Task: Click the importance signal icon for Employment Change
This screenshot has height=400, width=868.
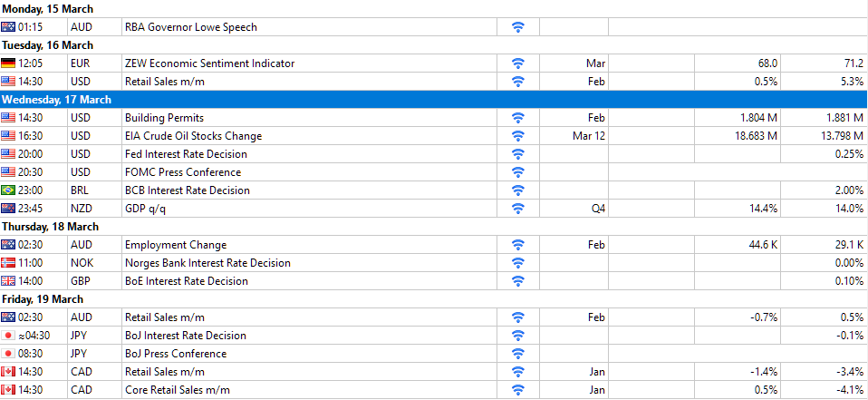Action: [517, 245]
